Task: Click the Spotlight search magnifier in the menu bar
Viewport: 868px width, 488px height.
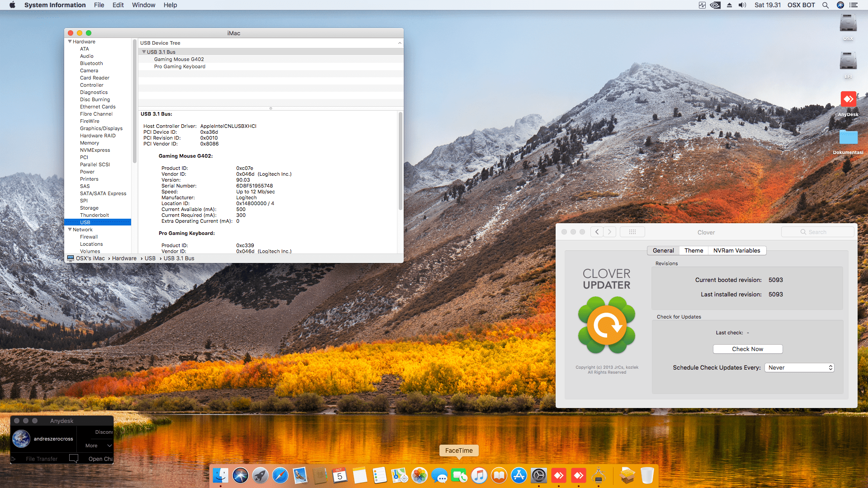Action: coord(825,5)
